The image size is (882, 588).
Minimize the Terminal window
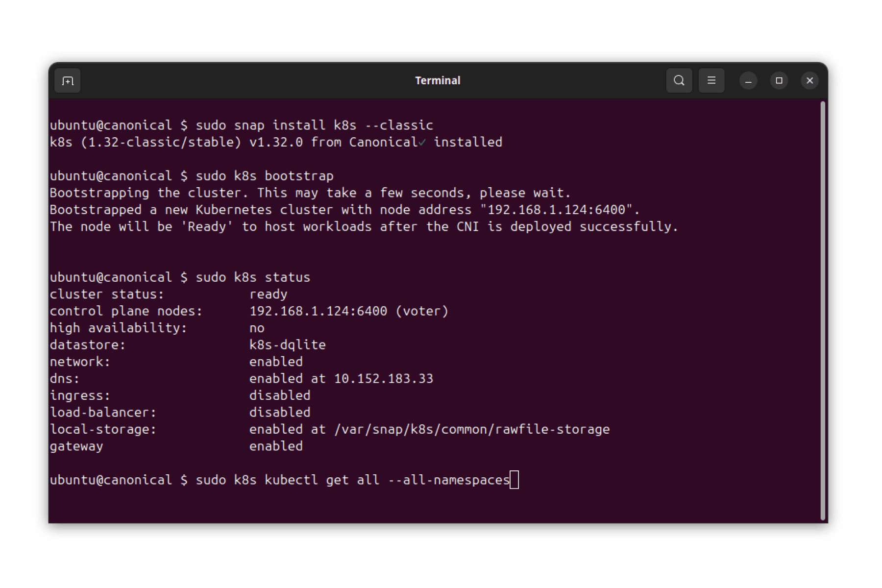pos(748,81)
